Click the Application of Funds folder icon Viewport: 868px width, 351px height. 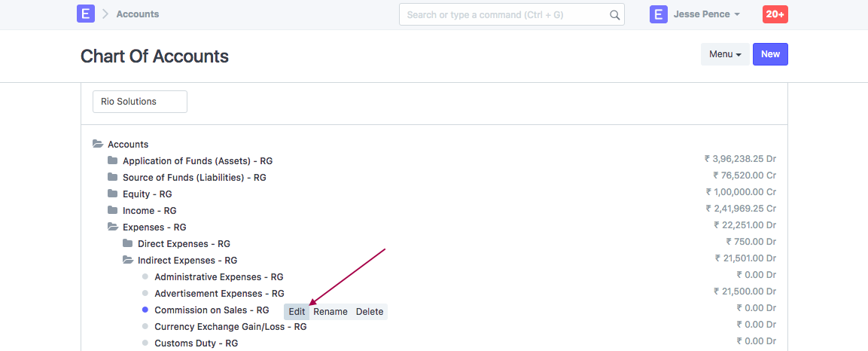113,160
